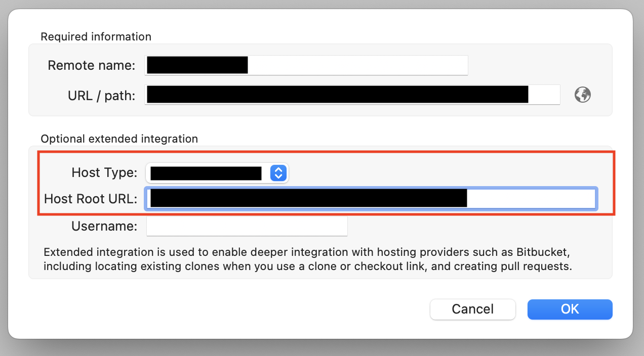
Task: Click the "URL / path:" label
Action: [101, 95]
